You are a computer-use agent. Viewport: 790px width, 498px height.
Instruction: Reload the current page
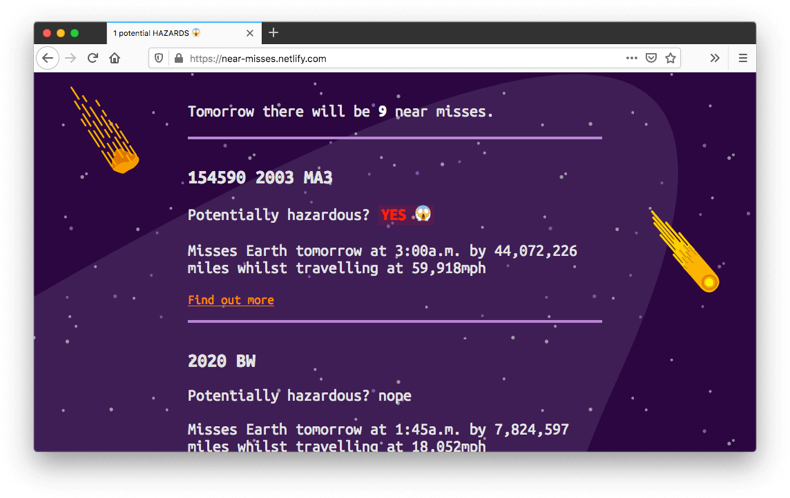pos(93,58)
